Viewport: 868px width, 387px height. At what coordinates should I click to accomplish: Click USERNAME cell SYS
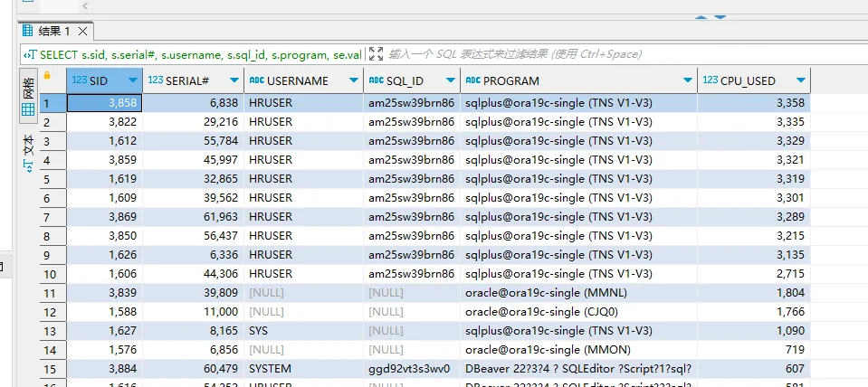tap(303, 331)
